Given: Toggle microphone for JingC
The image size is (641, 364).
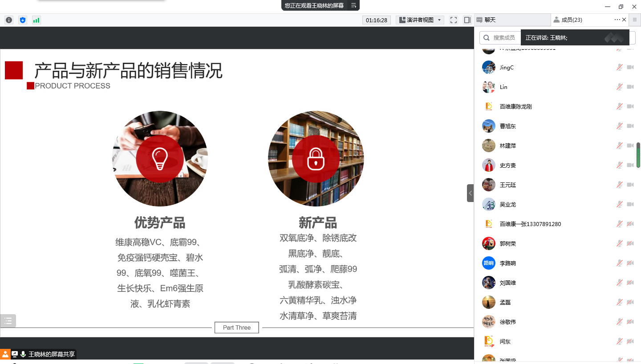Looking at the screenshot, I should tap(619, 68).
